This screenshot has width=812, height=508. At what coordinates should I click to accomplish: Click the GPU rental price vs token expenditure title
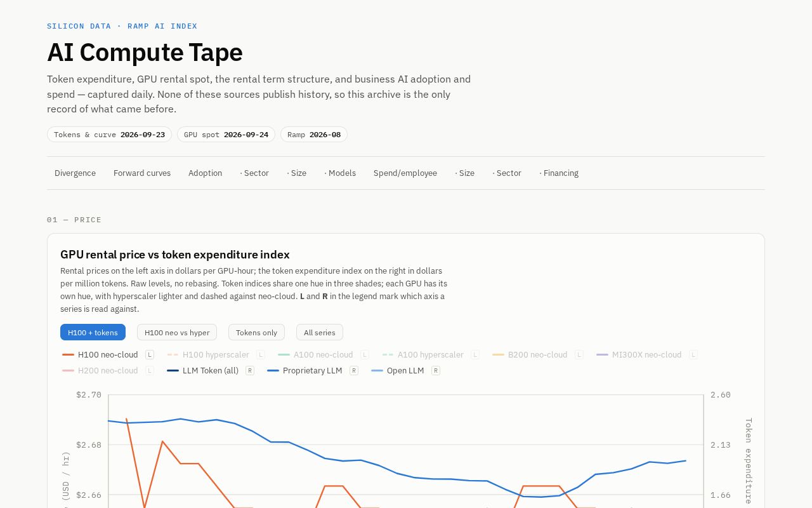175,255
